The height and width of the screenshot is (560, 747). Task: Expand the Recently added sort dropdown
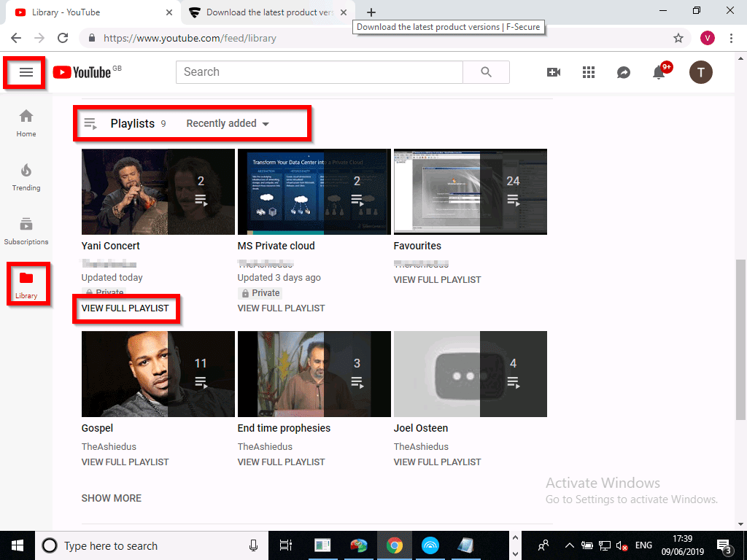coord(228,123)
